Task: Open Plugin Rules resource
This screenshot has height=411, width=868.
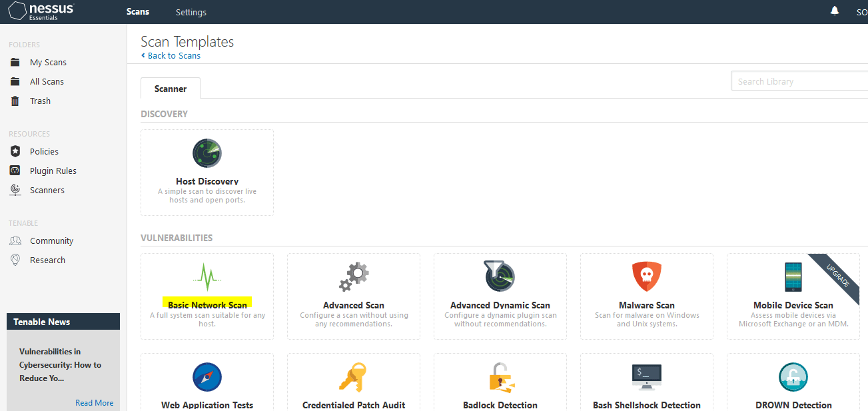Action: pos(53,171)
